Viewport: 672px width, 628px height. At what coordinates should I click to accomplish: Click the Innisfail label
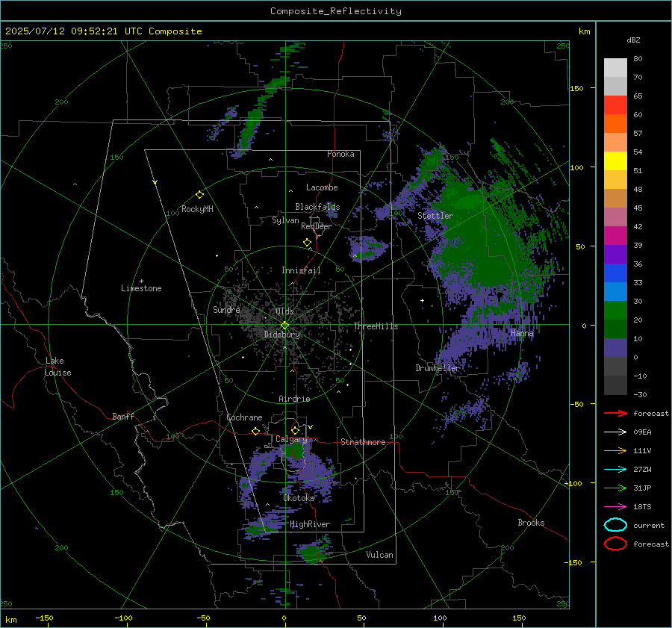click(x=301, y=270)
